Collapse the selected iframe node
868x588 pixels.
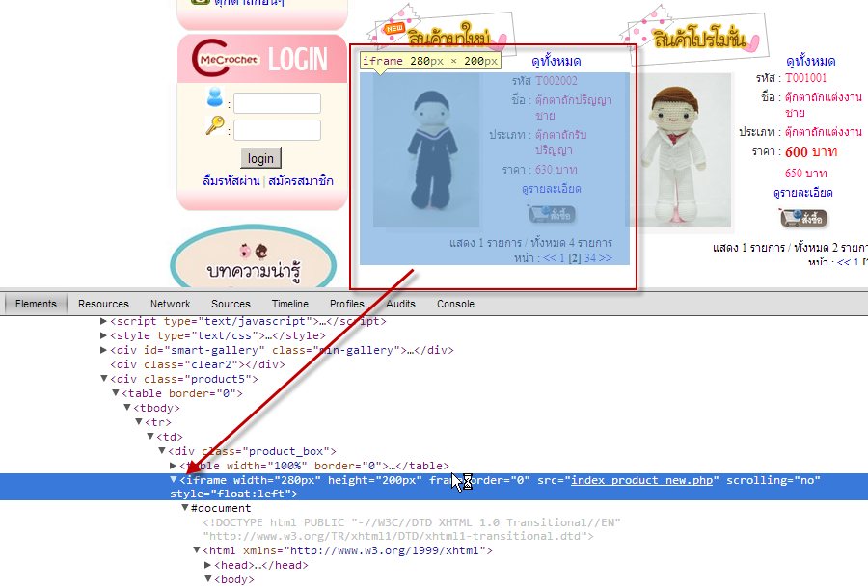point(174,480)
